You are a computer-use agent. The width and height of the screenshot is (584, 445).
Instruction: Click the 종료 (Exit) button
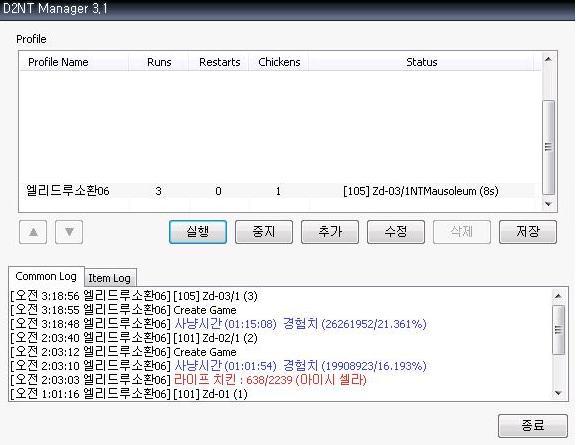coord(533,425)
